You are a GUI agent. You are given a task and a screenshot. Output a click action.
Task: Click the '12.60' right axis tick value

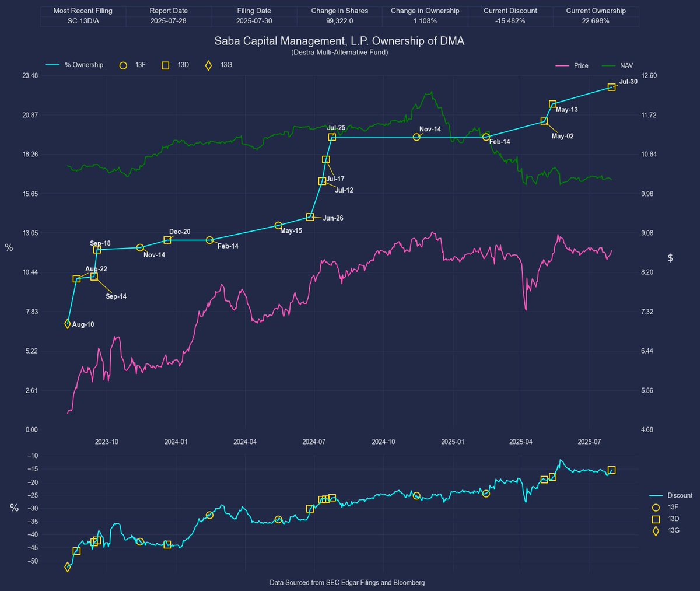649,76
